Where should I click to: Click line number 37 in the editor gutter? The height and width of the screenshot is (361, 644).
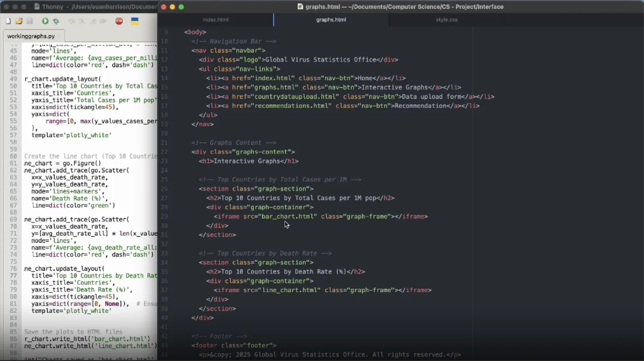point(164,290)
